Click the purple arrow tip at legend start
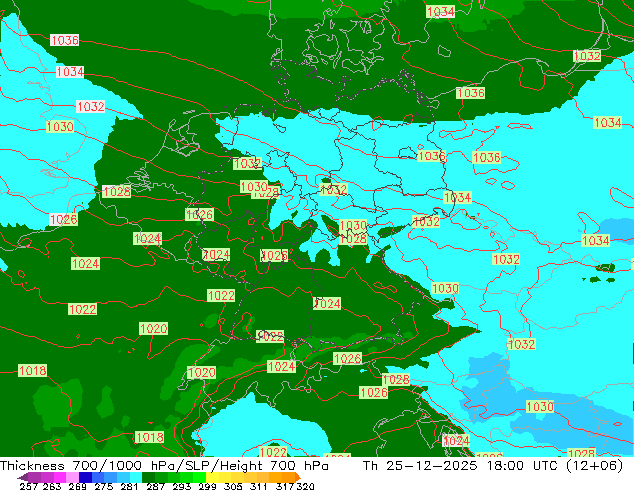This screenshot has width=634, height=490. (22, 477)
